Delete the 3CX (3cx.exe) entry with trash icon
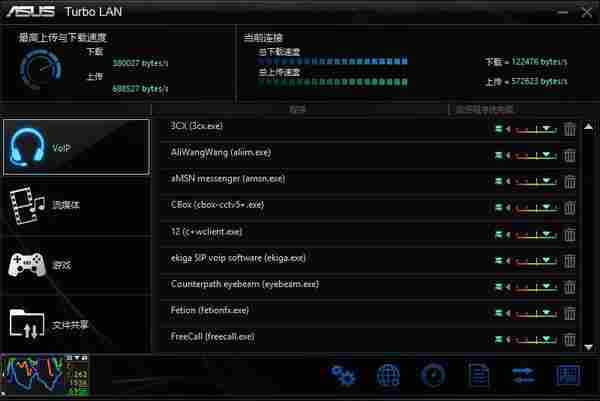This screenshot has width=600, height=401. click(569, 129)
